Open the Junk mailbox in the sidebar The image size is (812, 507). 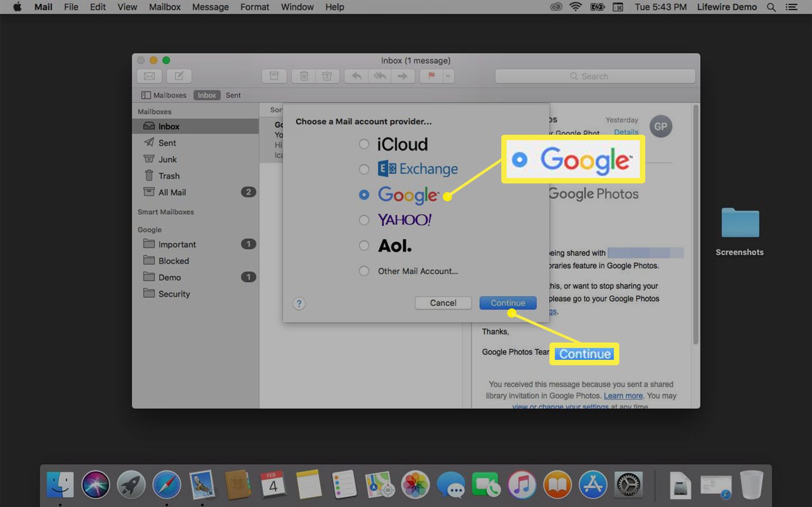point(195,159)
